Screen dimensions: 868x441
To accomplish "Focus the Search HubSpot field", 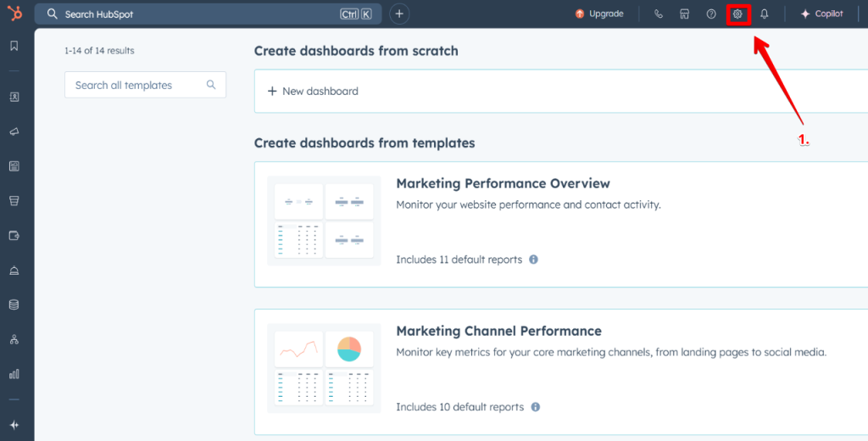I will point(209,14).
